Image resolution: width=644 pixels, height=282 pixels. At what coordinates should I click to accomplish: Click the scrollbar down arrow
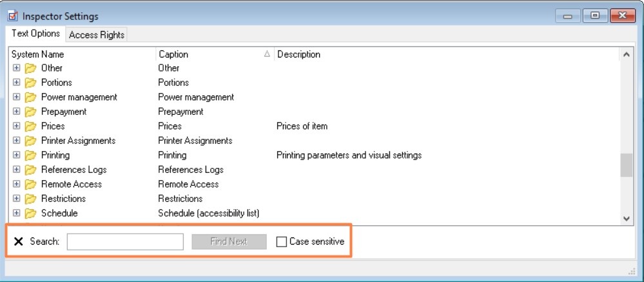click(x=626, y=219)
